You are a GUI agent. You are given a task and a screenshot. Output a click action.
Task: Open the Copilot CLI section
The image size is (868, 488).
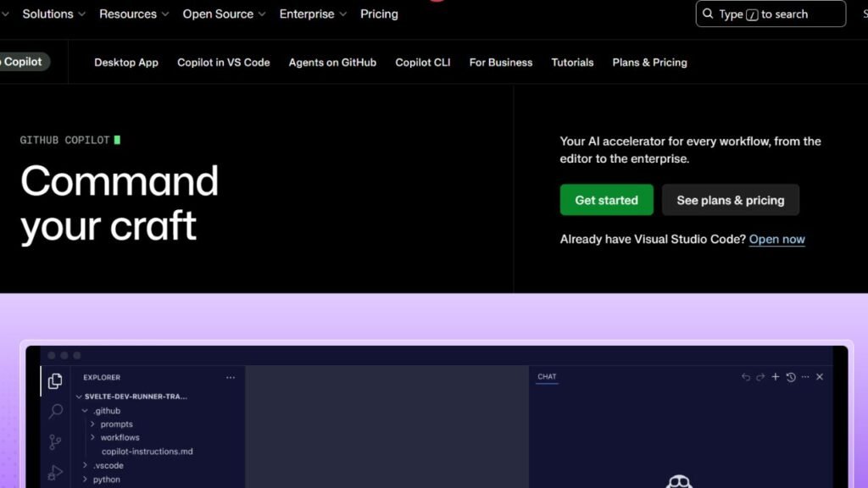[423, 63]
